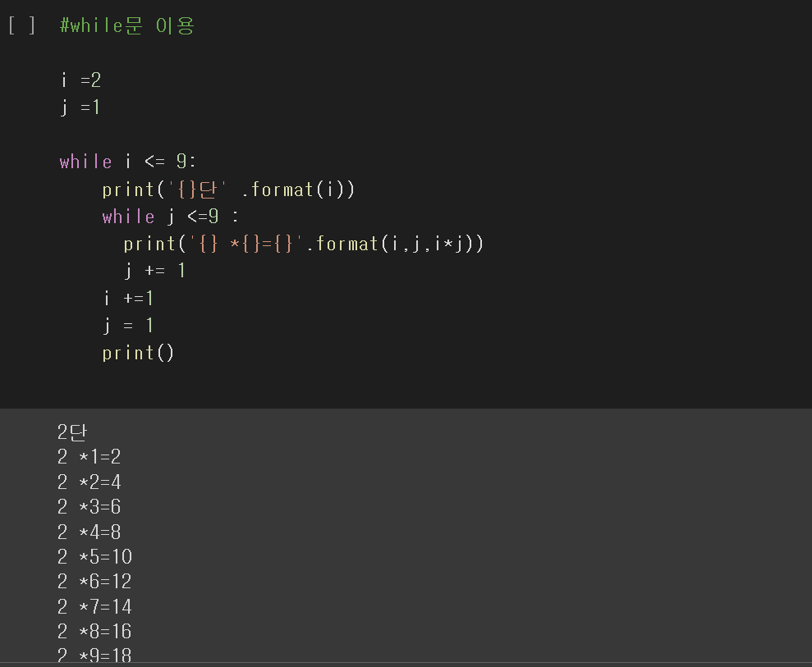The width and height of the screenshot is (812, 667).
Task: Click the code line print('{}단' .format(i))
Action: coord(228,190)
